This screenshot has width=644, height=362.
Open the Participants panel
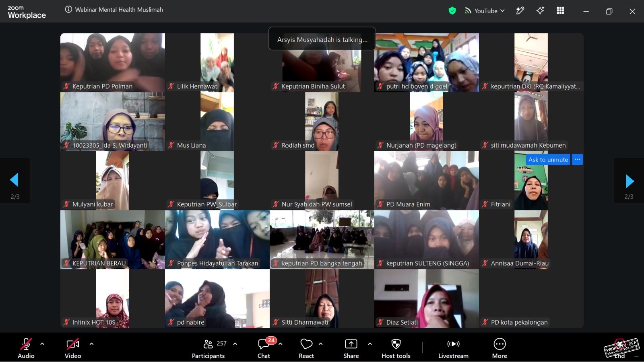click(x=208, y=348)
